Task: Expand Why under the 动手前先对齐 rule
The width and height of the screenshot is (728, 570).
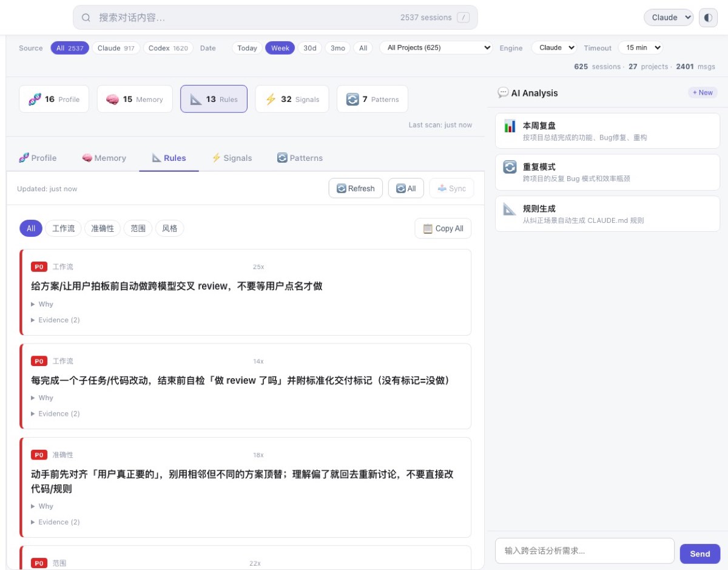Action: click(42, 506)
